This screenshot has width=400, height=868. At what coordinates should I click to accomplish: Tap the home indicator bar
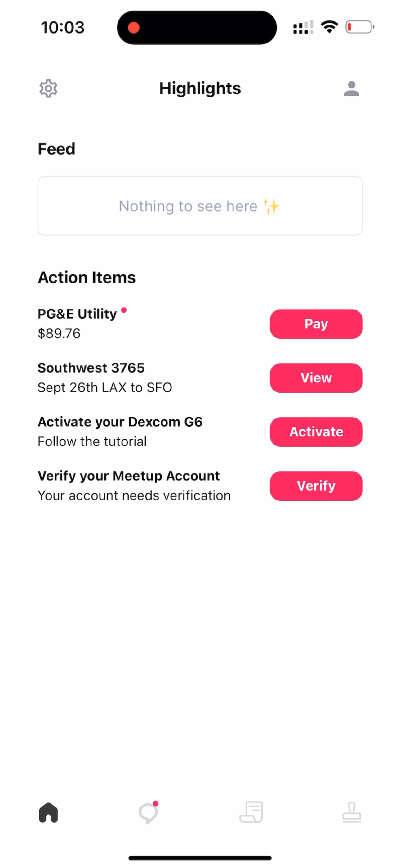[x=200, y=857]
